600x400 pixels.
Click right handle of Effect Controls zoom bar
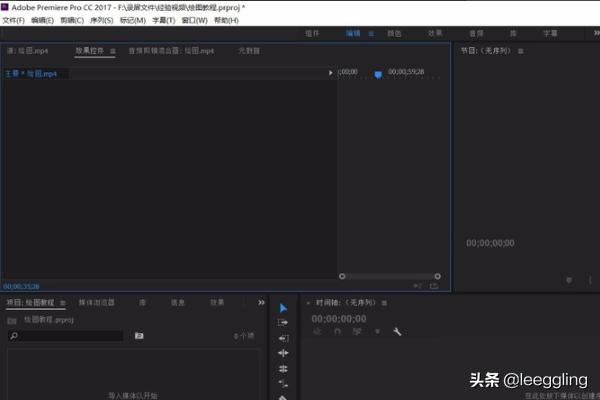point(437,276)
